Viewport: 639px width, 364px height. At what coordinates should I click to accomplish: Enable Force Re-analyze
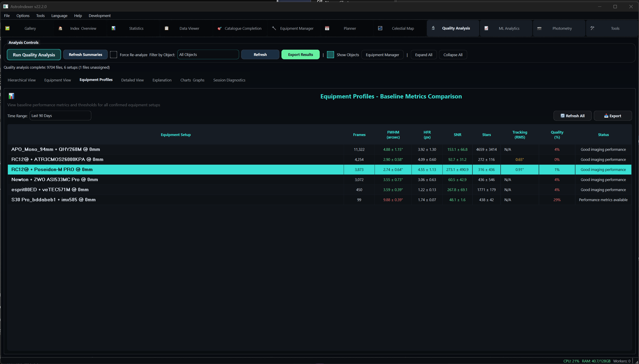(114, 55)
